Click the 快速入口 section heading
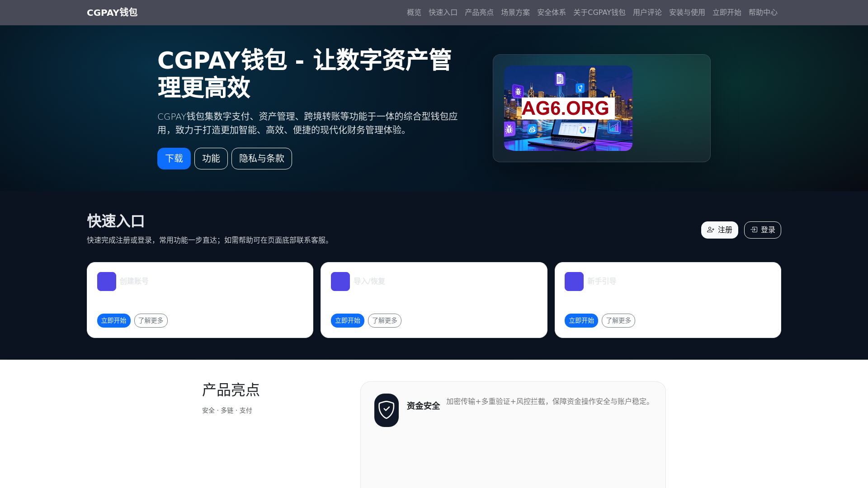Image resolution: width=868 pixels, height=488 pixels. tap(116, 221)
